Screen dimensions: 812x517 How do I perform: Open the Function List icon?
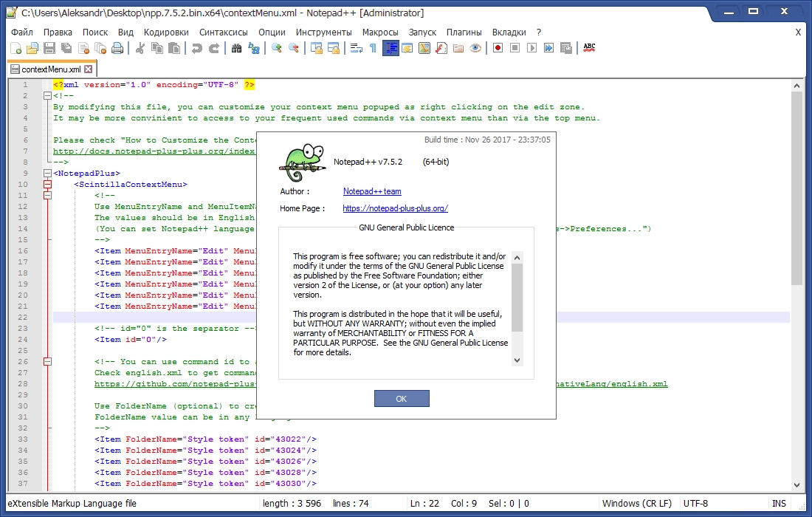pos(441,48)
